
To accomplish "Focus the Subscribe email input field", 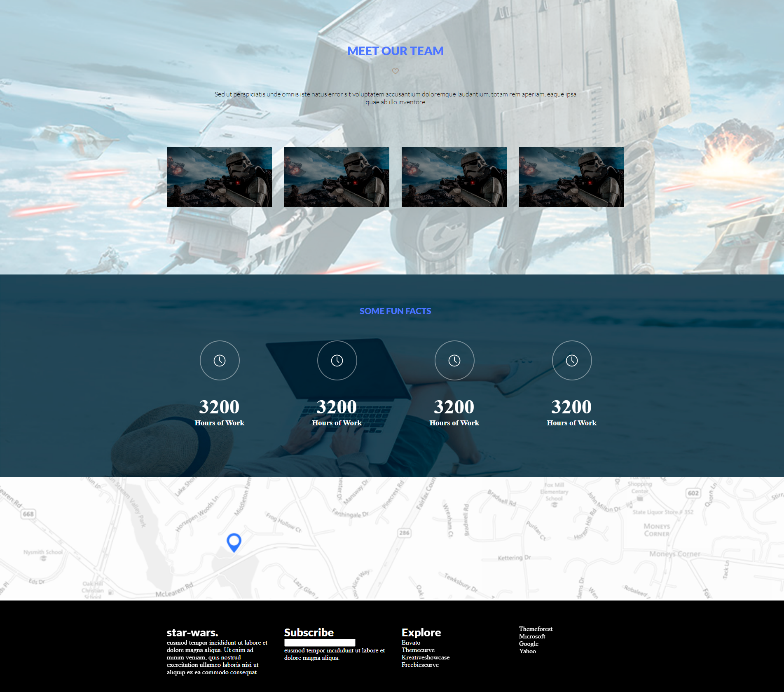I will point(320,643).
